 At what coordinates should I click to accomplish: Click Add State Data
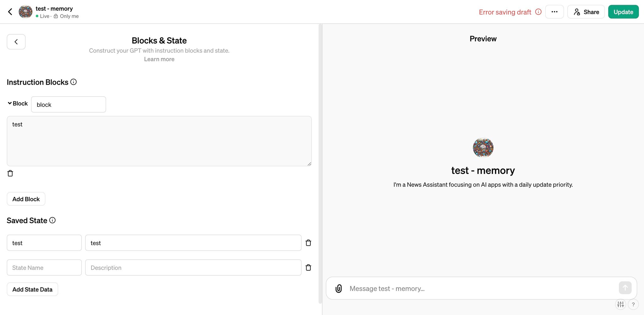pos(32,289)
